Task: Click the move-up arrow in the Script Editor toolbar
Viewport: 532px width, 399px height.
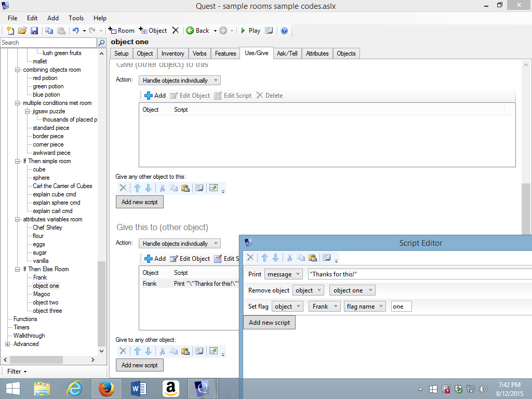Action: click(x=264, y=257)
